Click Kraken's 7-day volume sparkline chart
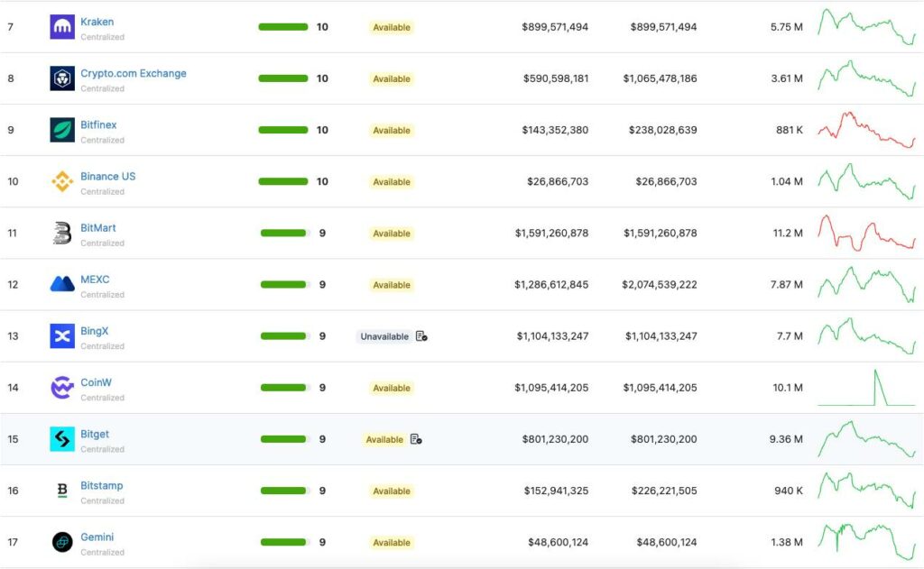 point(867,27)
